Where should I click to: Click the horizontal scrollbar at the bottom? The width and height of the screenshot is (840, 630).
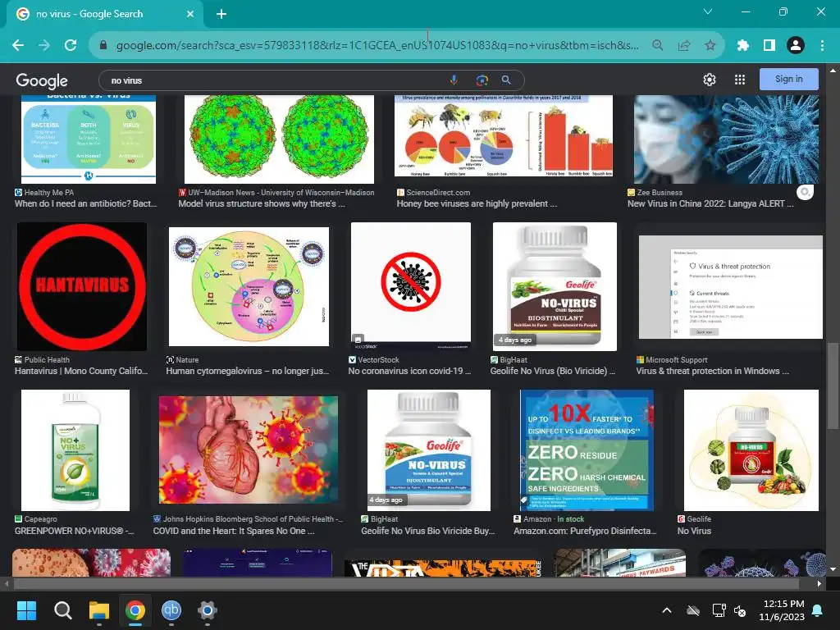coord(406,583)
